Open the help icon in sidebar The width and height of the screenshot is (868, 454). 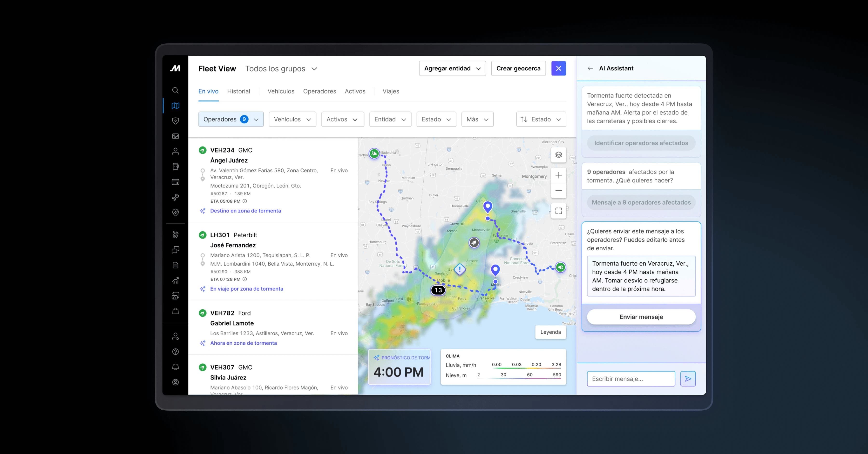(x=175, y=352)
